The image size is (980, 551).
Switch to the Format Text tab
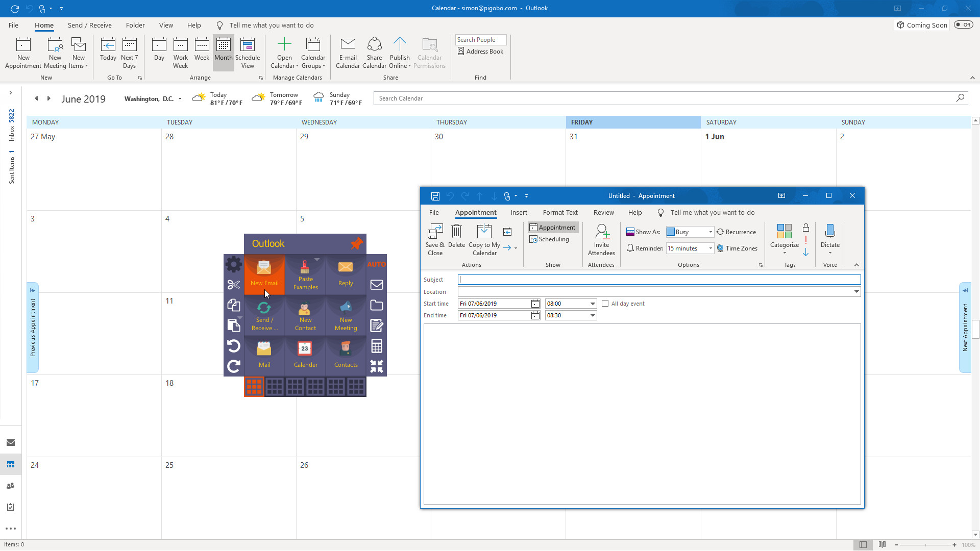point(560,212)
